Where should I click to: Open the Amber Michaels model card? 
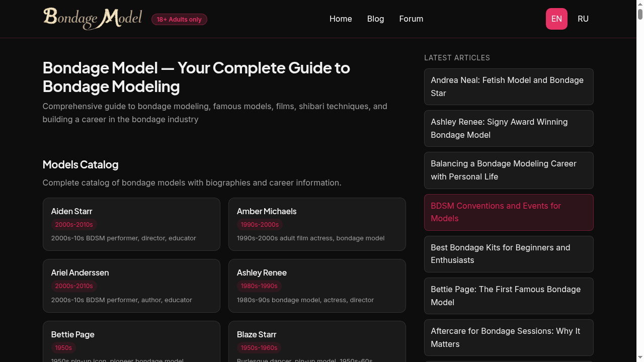(x=316, y=224)
